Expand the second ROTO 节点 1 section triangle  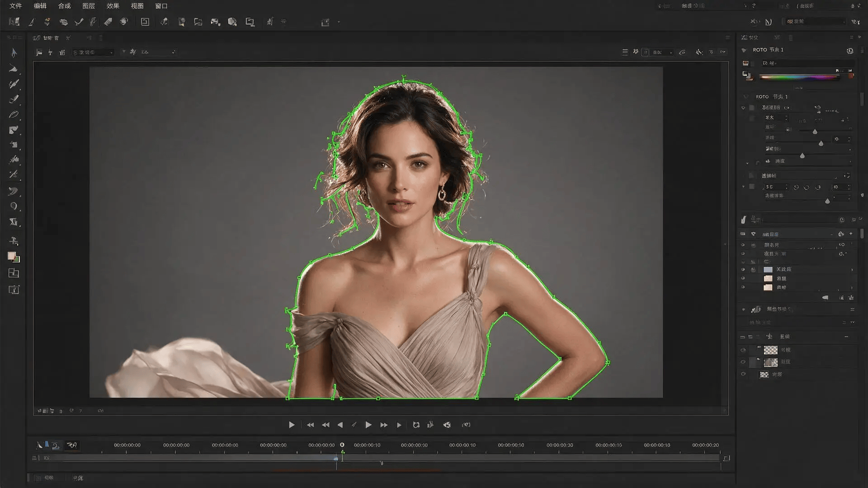pyautogui.click(x=745, y=97)
